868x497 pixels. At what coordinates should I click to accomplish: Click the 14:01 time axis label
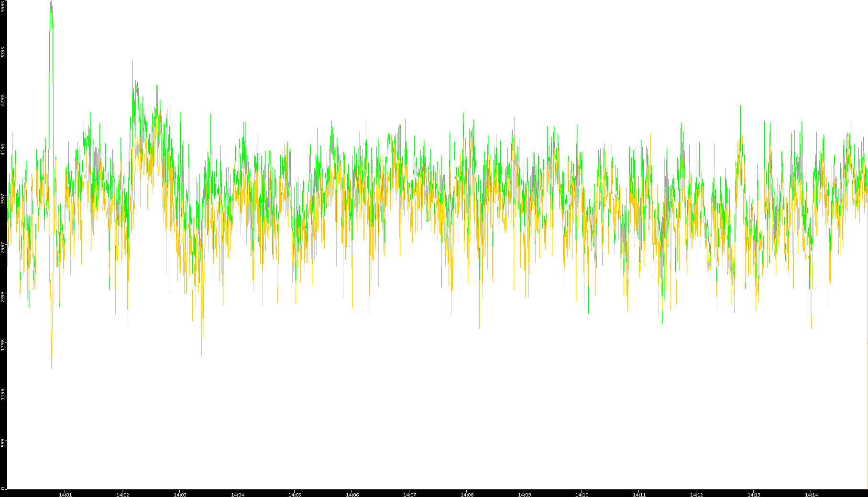(65, 494)
